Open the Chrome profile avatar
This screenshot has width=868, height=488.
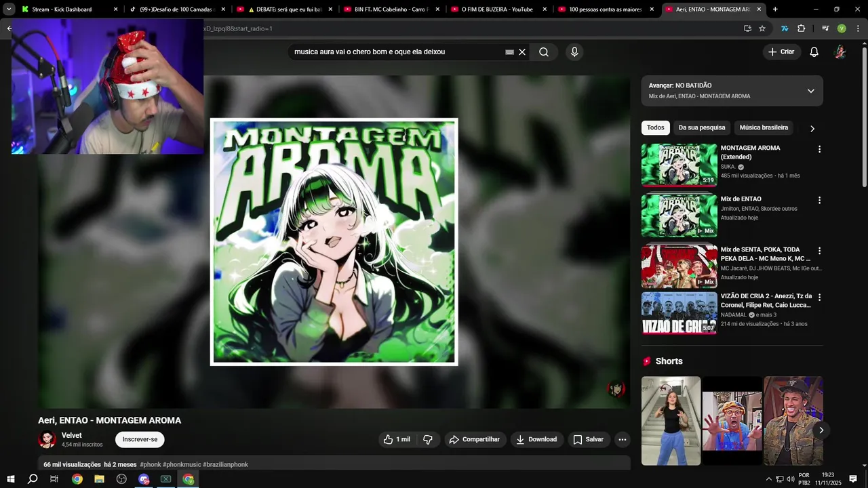[842, 28]
